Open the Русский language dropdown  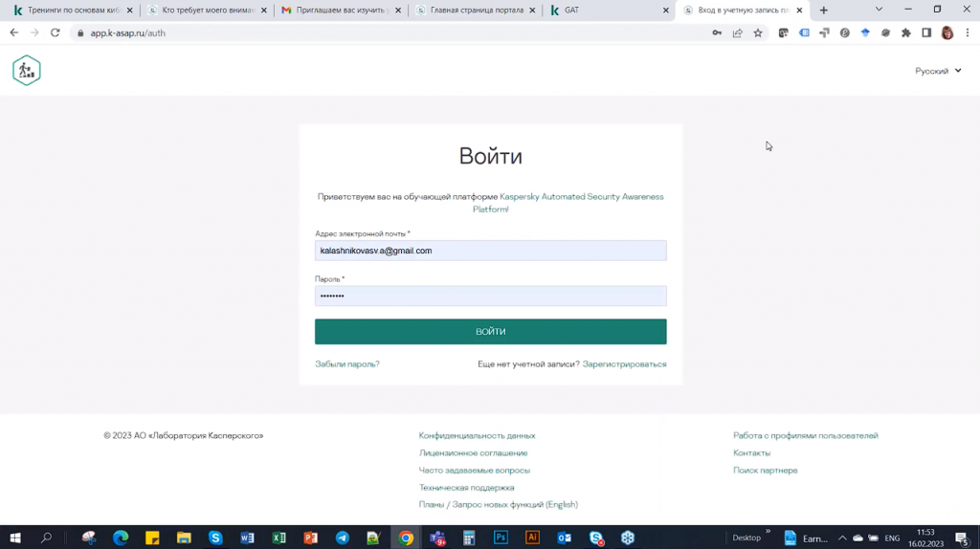(938, 71)
